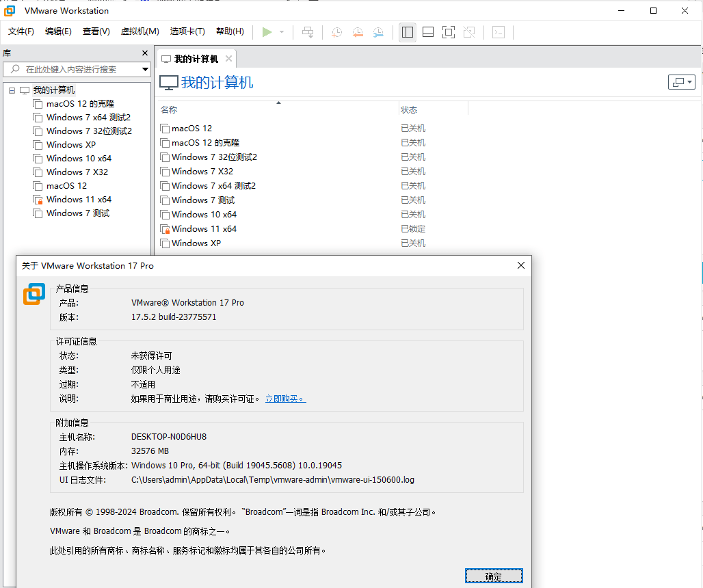Toggle the thumbnail bar view icon

428,32
